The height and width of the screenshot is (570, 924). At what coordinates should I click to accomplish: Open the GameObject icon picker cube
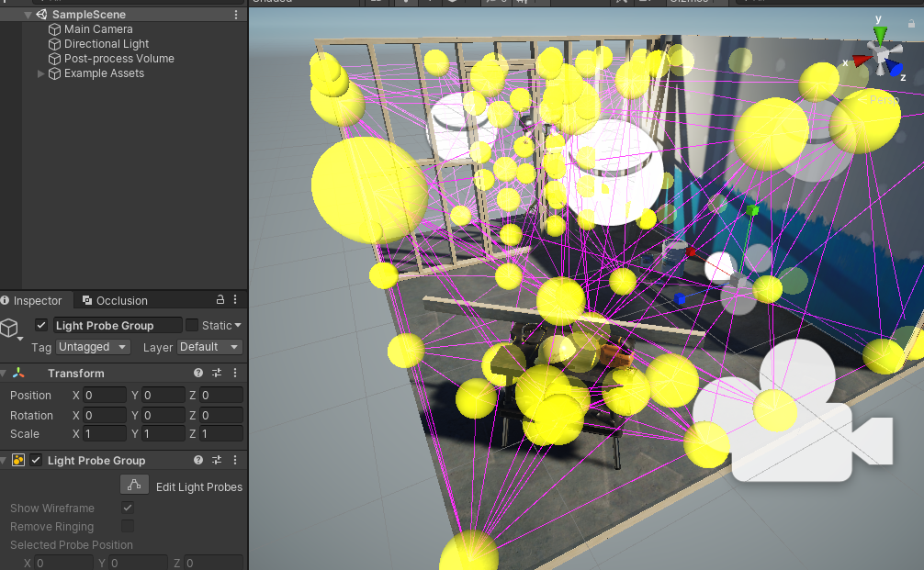tap(9, 328)
